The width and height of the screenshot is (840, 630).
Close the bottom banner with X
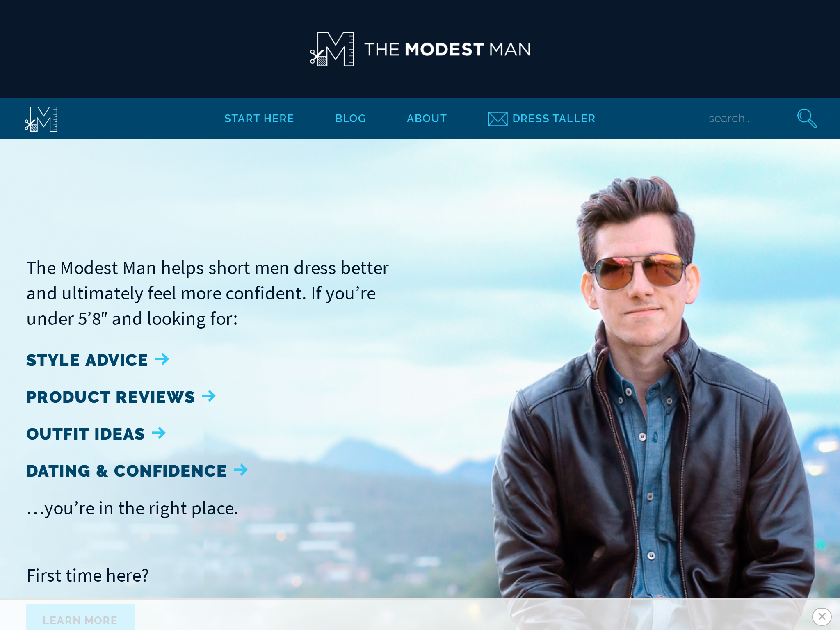[x=822, y=616]
